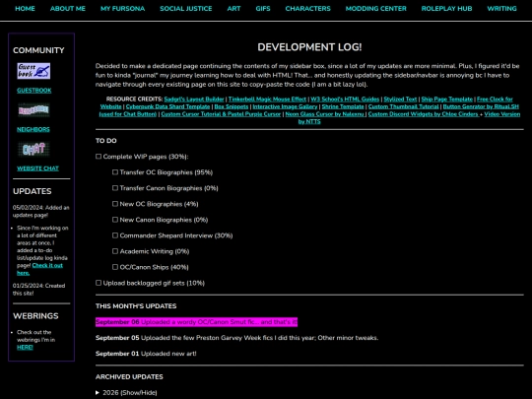Expand the 2026 (Show/Hide) archive

(x=126, y=392)
